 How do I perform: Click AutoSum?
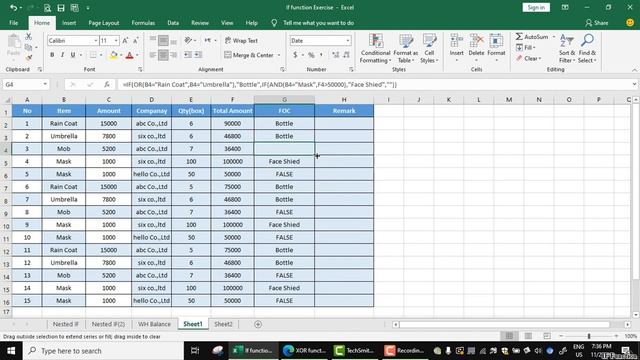532,37
